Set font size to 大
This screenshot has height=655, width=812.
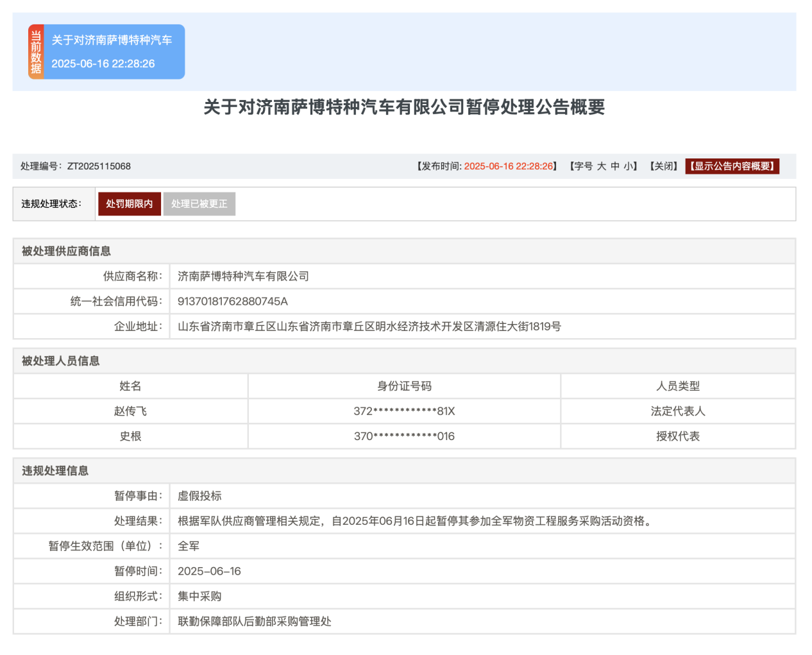click(601, 166)
